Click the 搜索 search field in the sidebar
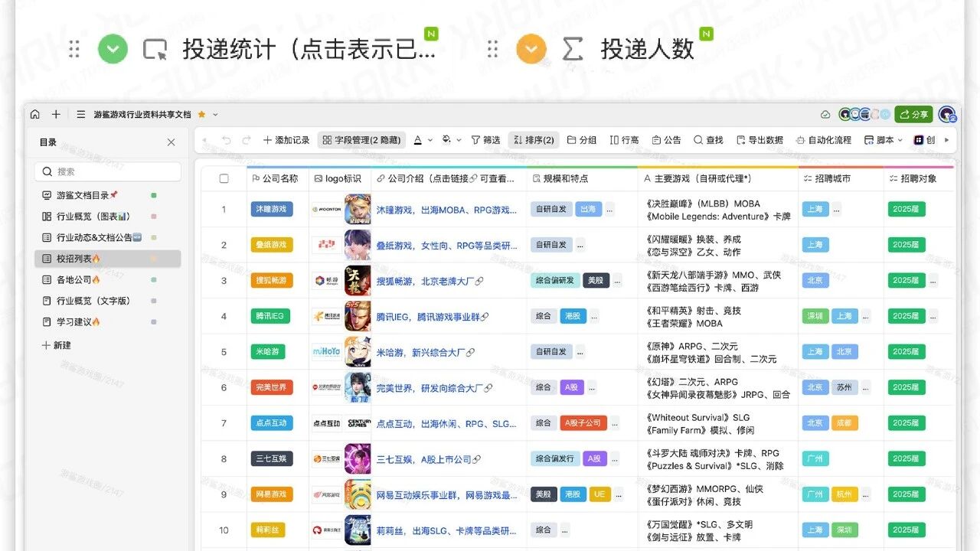 [x=108, y=171]
